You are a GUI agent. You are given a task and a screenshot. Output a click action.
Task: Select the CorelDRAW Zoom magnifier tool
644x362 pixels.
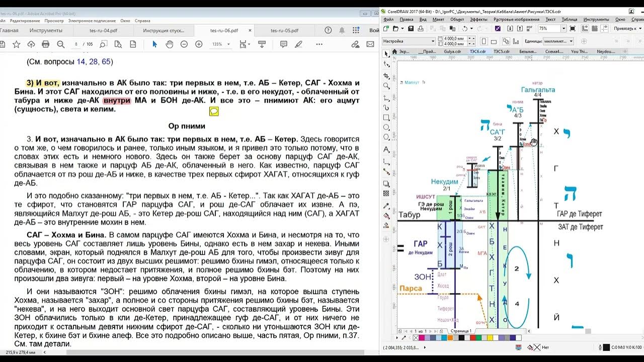pyautogui.click(x=386, y=86)
